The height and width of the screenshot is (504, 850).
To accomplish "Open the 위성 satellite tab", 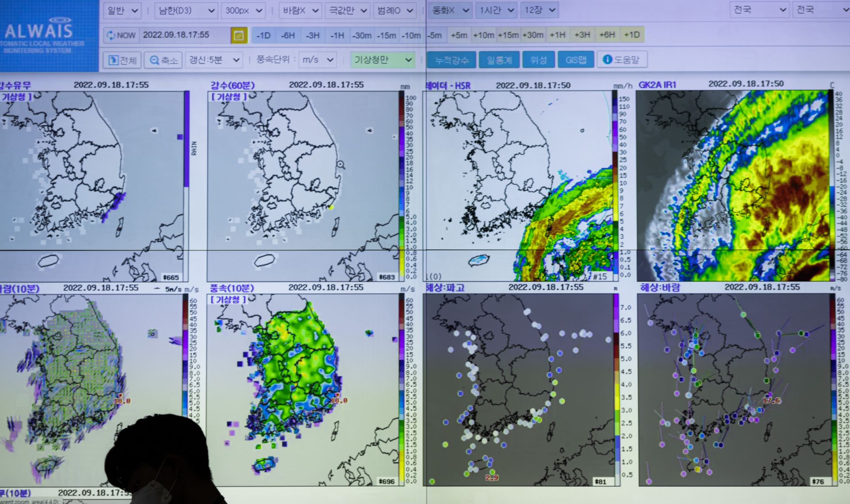I will coord(538,60).
